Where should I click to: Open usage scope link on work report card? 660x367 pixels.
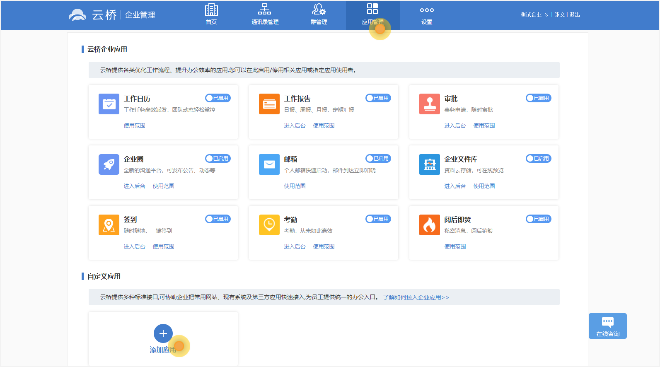coord(324,125)
